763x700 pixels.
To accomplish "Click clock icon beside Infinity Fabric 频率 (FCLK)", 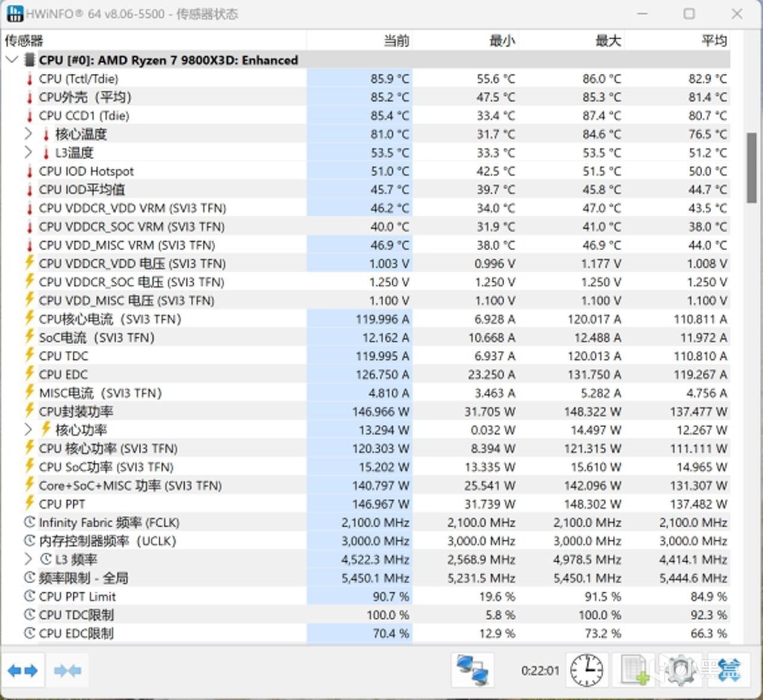I will 29,522.
